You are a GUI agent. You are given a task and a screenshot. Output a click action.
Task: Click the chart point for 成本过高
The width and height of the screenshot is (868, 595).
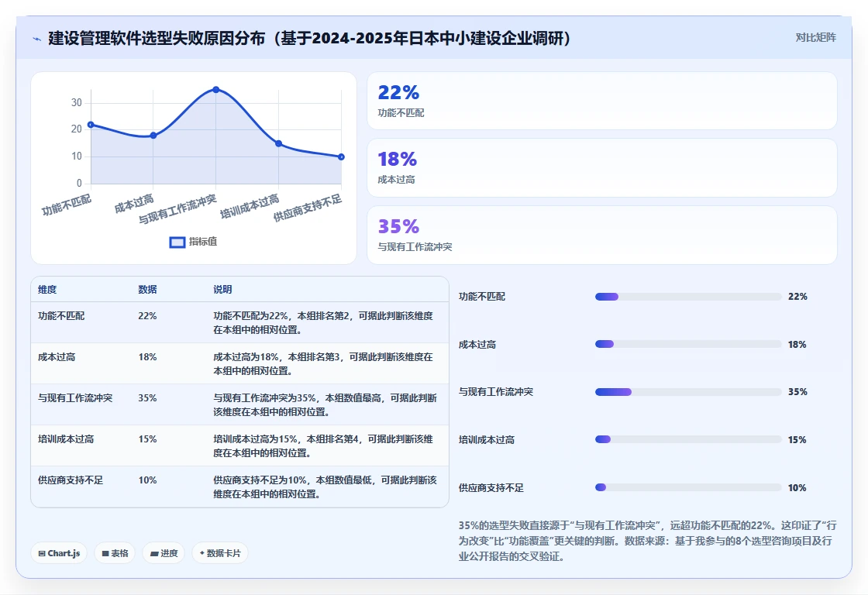click(153, 135)
